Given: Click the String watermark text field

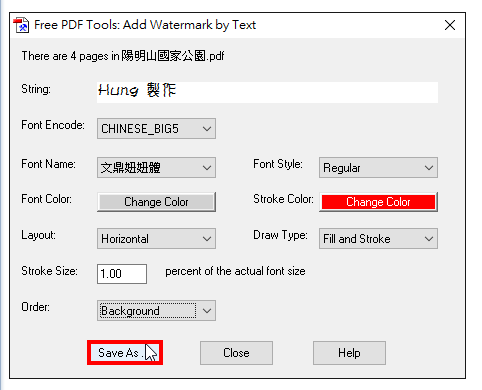Looking at the screenshot, I should [x=267, y=92].
